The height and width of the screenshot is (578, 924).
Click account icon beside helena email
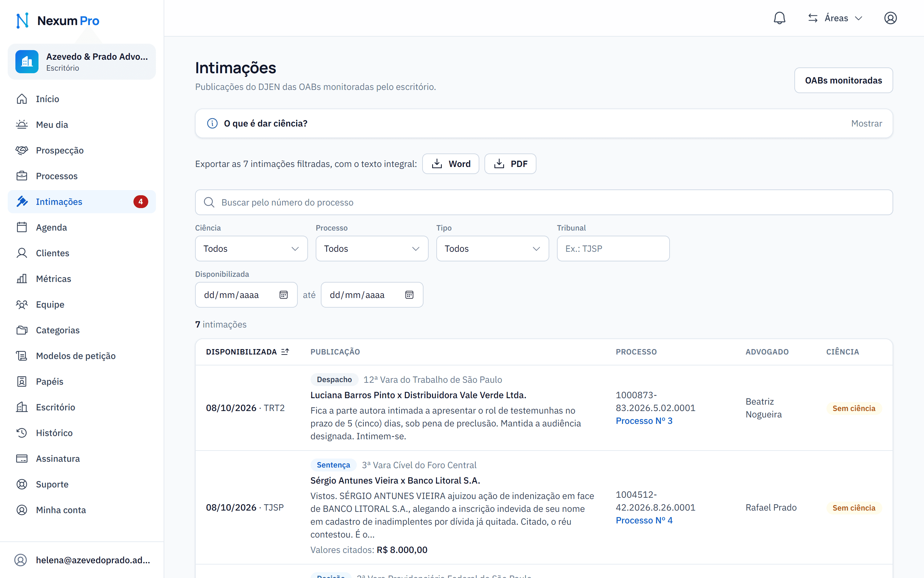tap(21, 560)
